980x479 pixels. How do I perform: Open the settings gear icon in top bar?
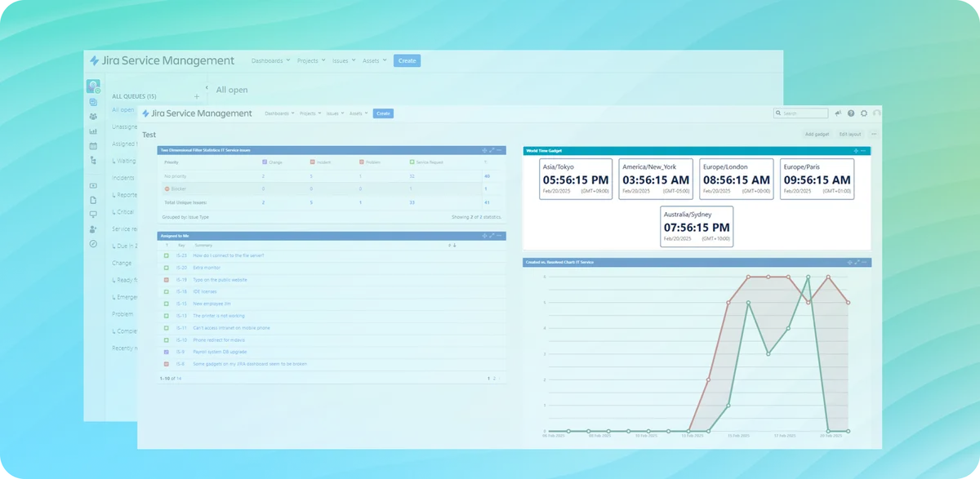tap(864, 113)
